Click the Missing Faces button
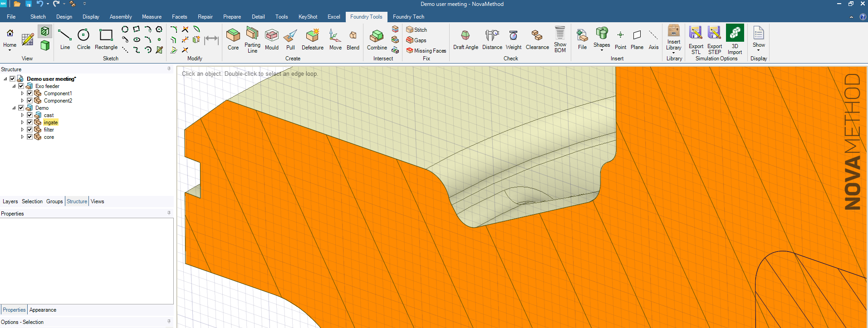Screen dimensions: 868x328 click(x=426, y=51)
